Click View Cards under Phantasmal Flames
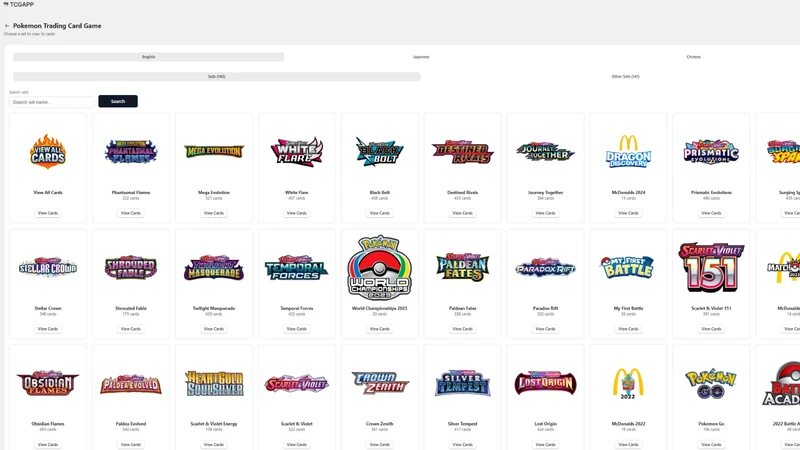 (131, 213)
